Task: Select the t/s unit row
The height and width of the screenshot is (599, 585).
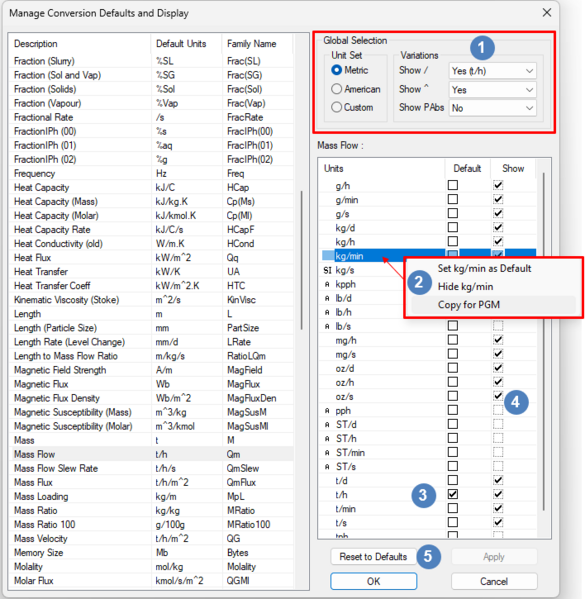Action: point(428,523)
